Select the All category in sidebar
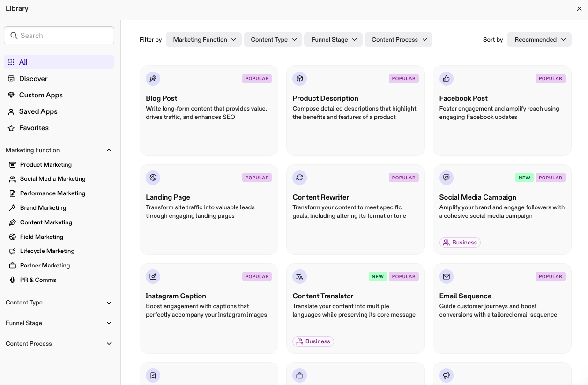This screenshot has width=588, height=385. pos(59,62)
